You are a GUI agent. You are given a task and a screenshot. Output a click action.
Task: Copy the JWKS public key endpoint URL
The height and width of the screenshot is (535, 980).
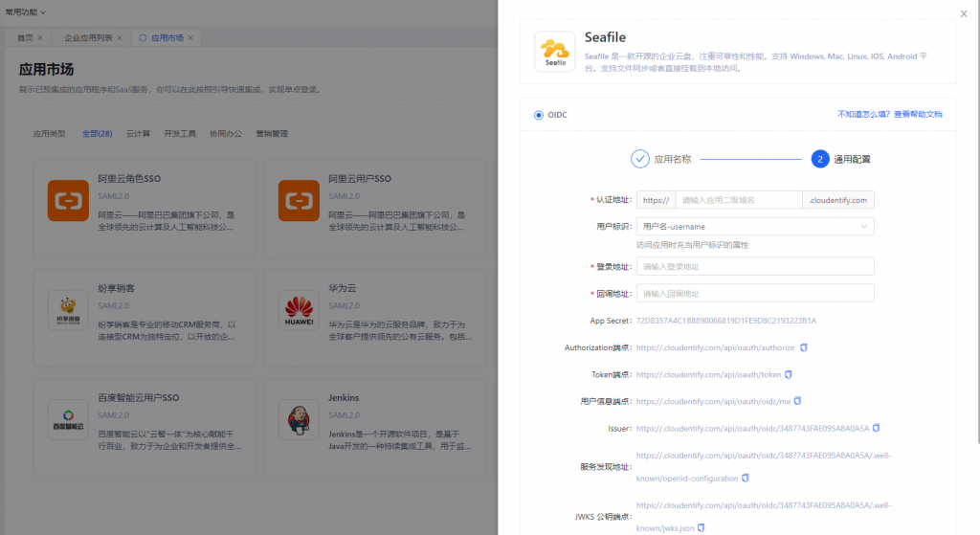702,528
